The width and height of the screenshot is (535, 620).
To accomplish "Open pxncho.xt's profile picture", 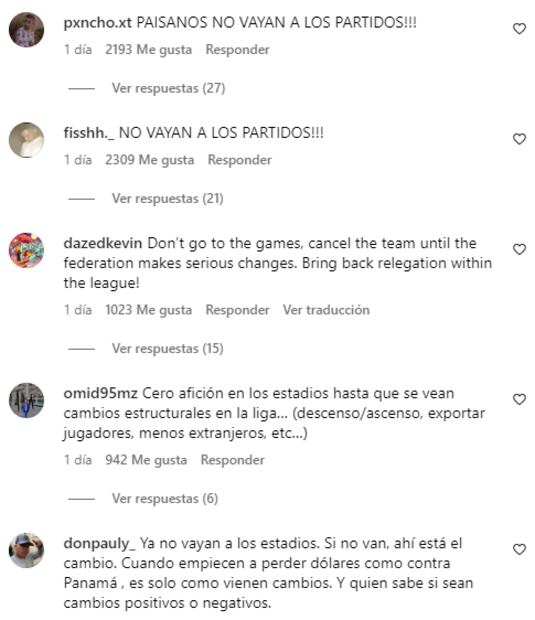I will tap(26, 30).
